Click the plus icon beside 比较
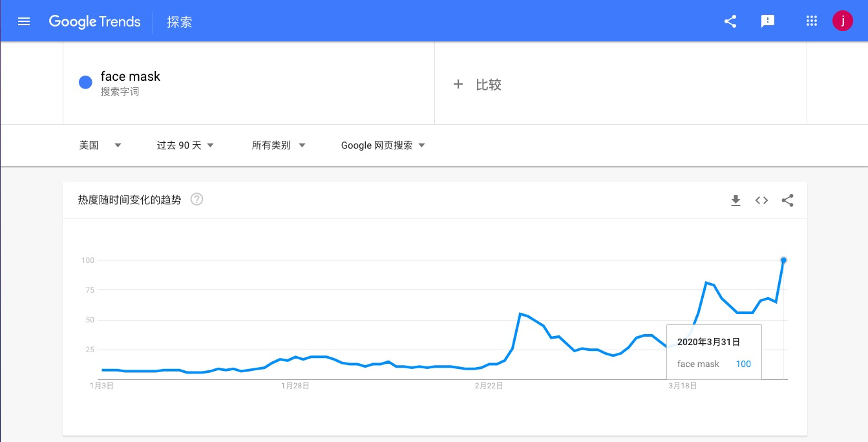The image size is (868, 442). (x=458, y=84)
